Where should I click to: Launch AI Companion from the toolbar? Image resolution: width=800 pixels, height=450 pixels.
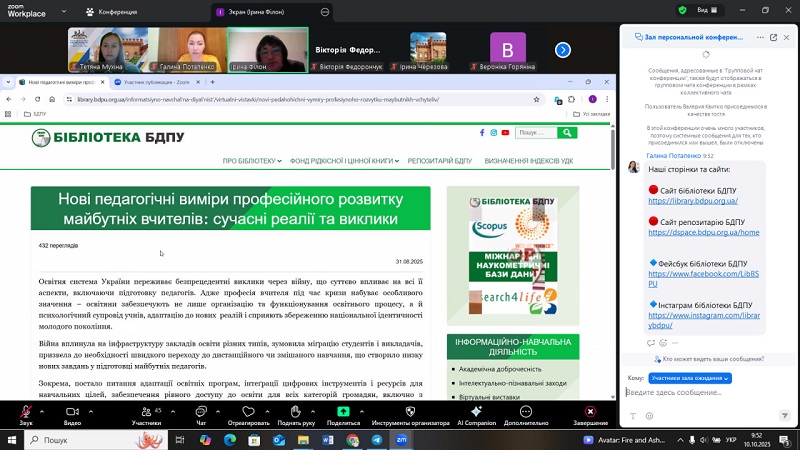pyautogui.click(x=476, y=411)
